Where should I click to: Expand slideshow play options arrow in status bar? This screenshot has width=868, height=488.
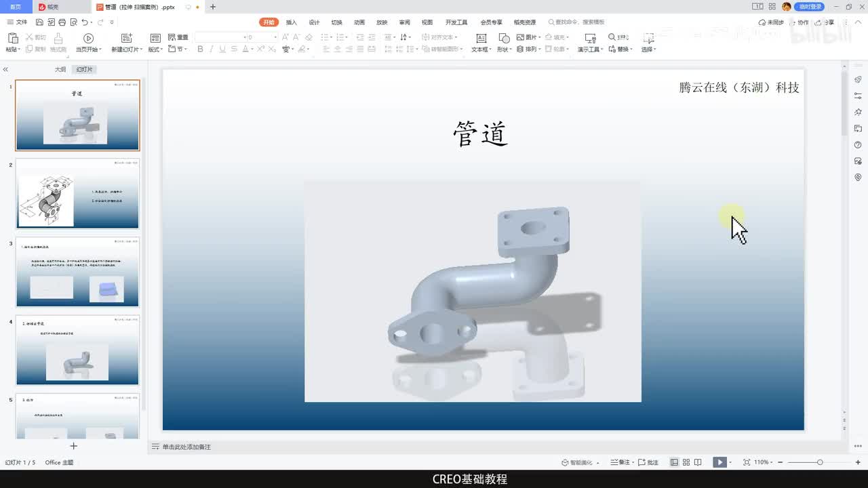(732, 462)
